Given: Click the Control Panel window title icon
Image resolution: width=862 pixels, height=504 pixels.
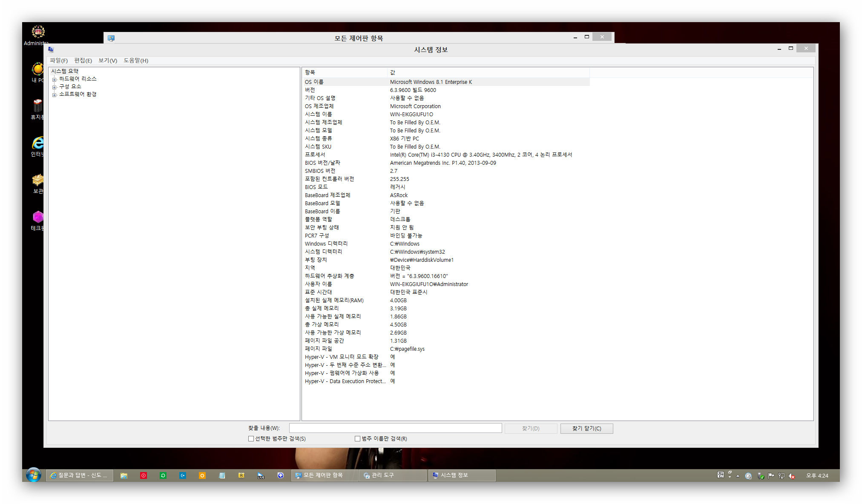Looking at the screenshot, I should 111,38.
